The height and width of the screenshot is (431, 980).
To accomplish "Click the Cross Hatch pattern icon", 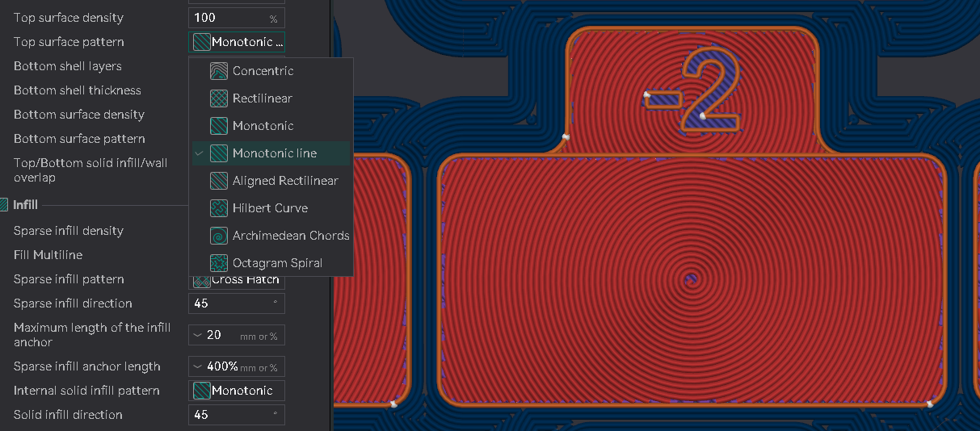I will pos(201,280).
